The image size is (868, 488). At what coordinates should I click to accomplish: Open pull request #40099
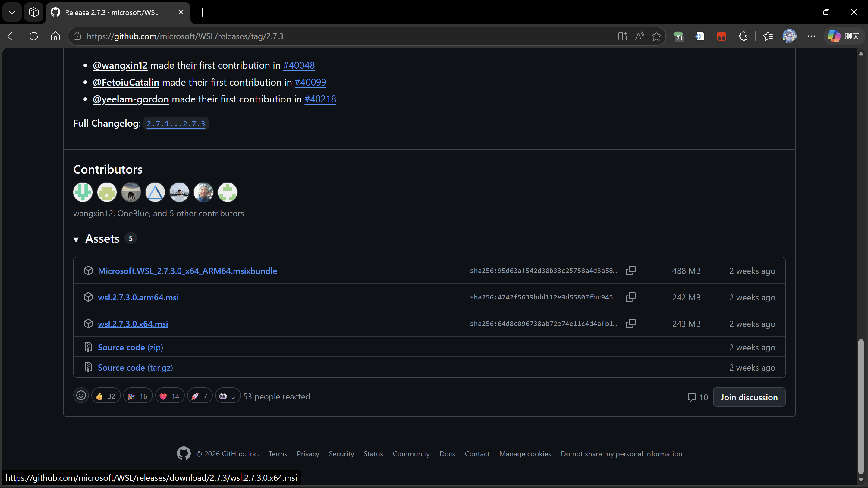pos(310,82)
